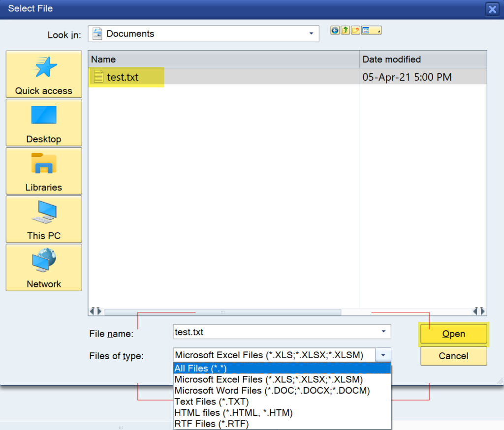This screenshot has height=430, width=504.
Task: Choose All Files (*.*) from the type list
Action: click(x=282, y=369)
